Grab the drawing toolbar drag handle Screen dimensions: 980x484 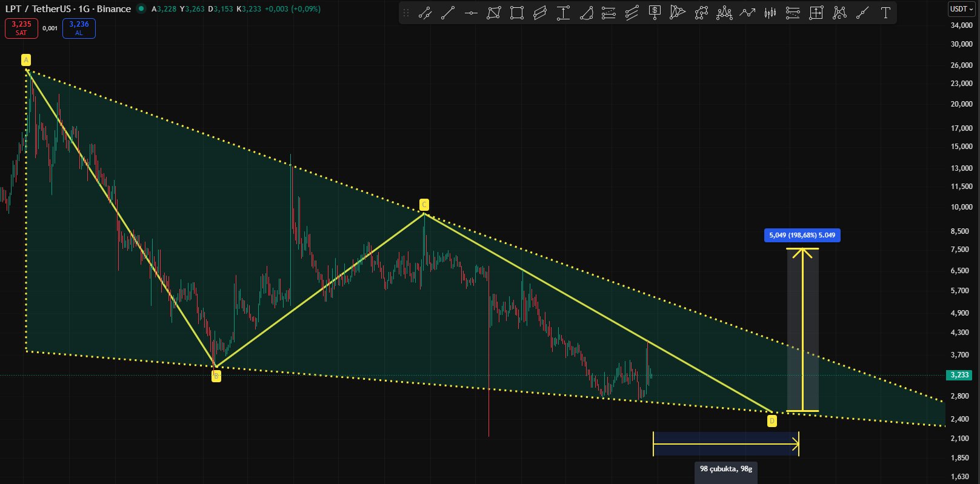(x=406, y=13)
